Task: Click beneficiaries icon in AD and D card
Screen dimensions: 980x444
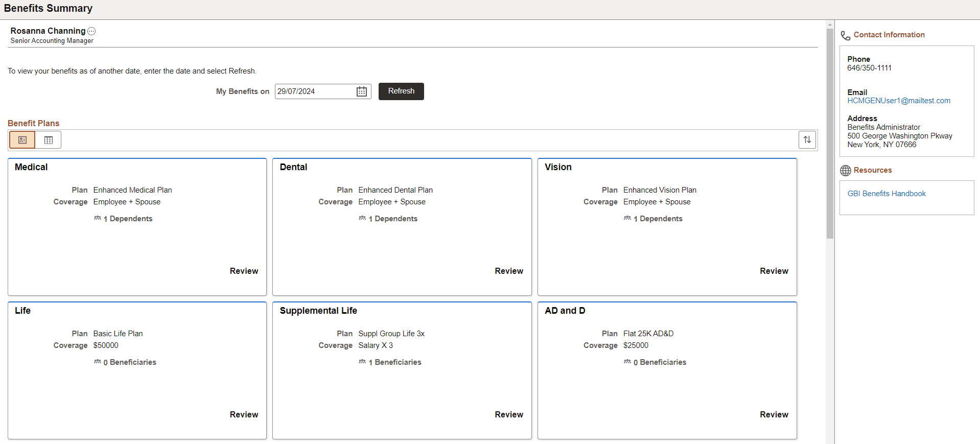Action: click(x=627, y=362)
